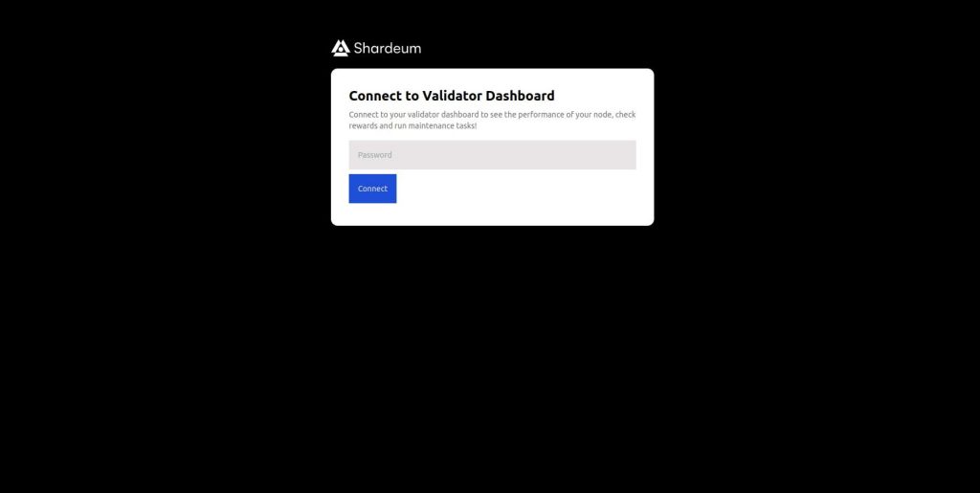Click the 'Password' placeholder text

pos(375,155)
